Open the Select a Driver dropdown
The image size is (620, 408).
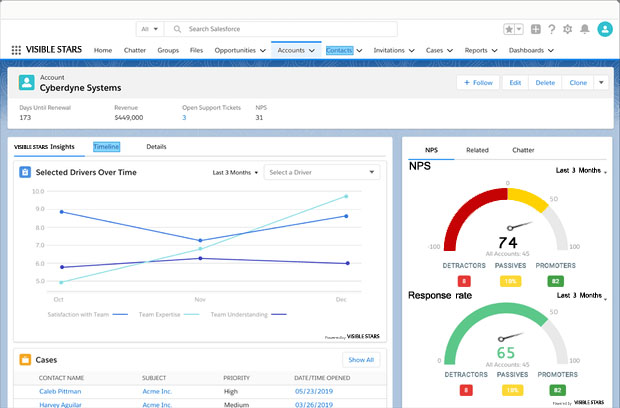322,172
